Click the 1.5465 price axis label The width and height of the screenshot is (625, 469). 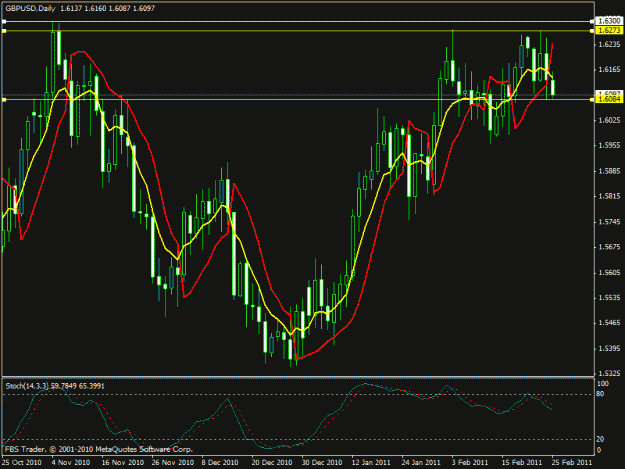tap(609, 323)
